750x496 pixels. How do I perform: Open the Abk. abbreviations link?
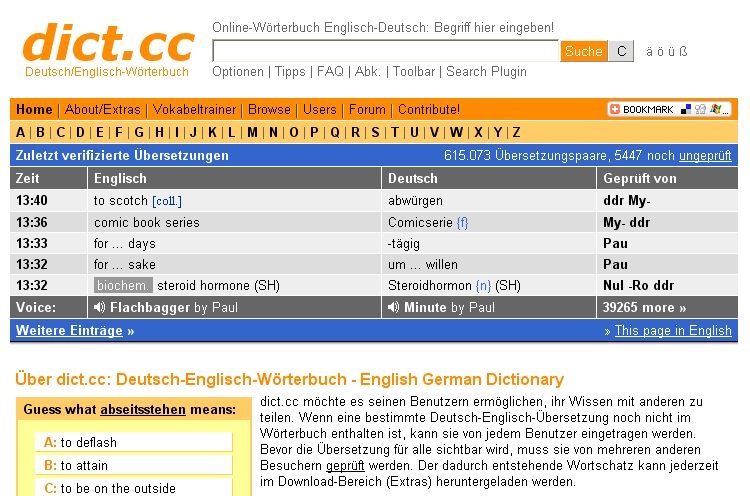(367, 72)
